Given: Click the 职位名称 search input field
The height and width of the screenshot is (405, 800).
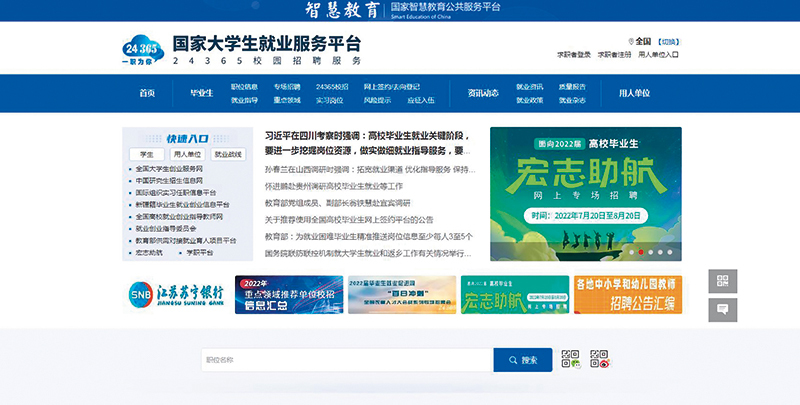Looking at the screenshot, I should click(347, 360).
